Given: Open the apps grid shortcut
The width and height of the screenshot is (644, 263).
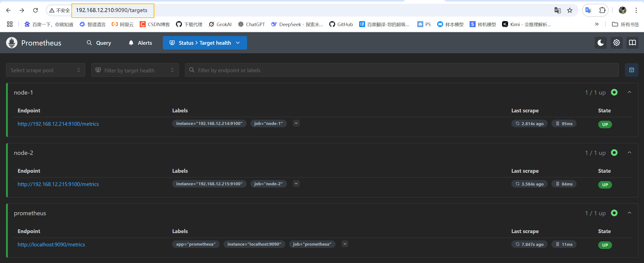Looking at the screenshot, I should coord(10,24).
